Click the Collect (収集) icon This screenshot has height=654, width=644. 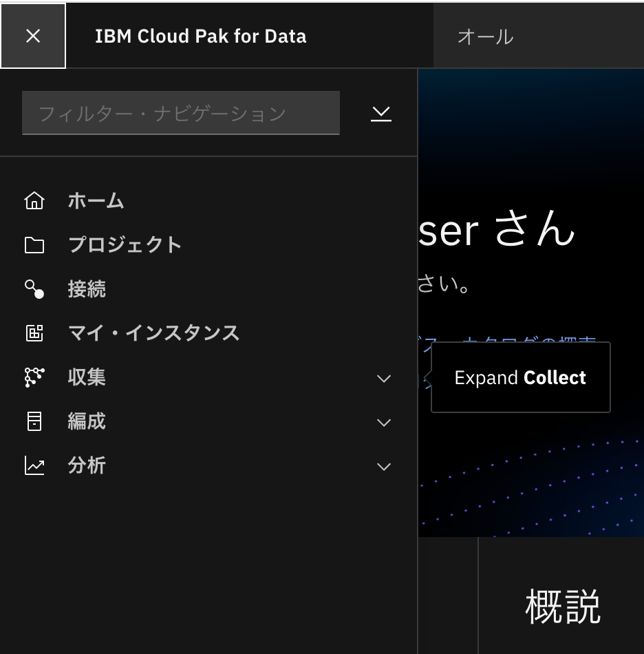tap(34, 377)
